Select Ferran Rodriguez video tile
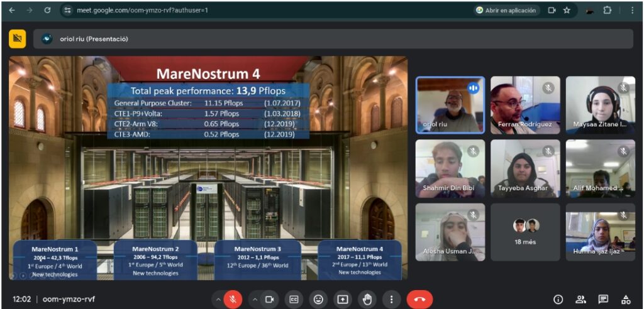Viewport: 644px width, 309px height. click(525, 105)
